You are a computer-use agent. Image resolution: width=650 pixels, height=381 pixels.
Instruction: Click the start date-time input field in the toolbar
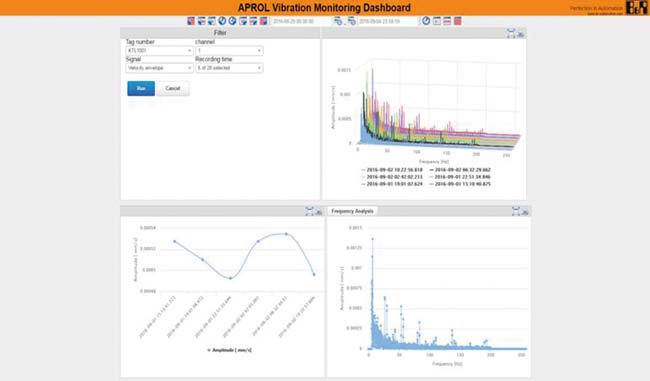(300, 21)
